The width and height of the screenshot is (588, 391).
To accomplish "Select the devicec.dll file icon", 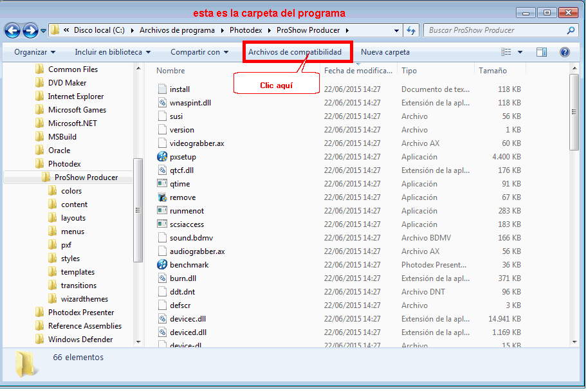I will click(162, 318).
